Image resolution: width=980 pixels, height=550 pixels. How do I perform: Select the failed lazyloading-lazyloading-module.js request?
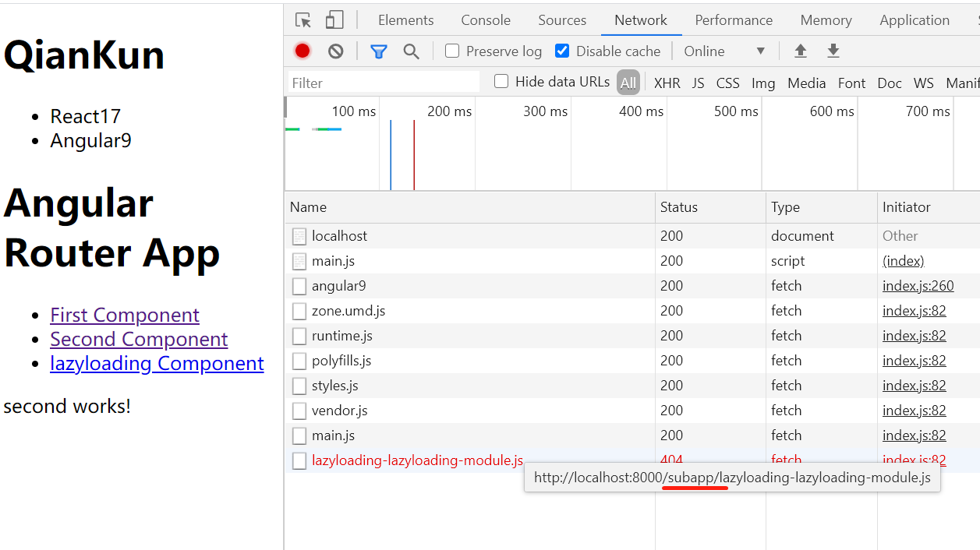pyautogui.click(x=419, y=460)
